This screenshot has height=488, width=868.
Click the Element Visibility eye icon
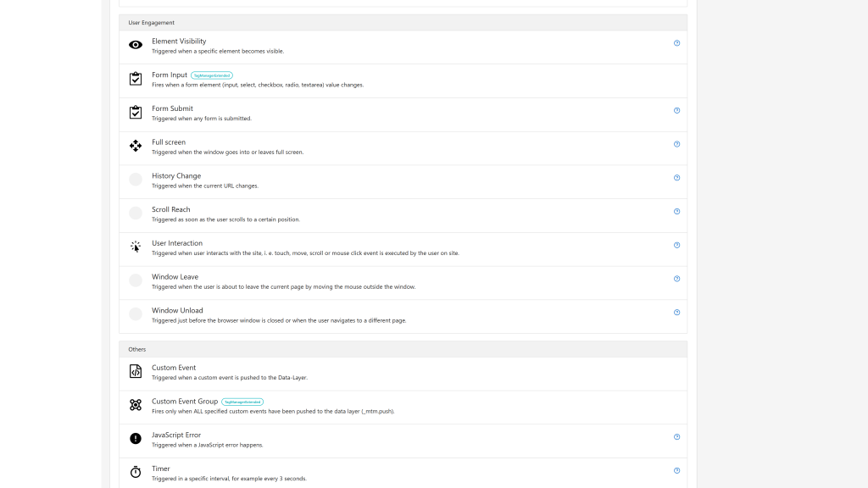coord(136,45)
